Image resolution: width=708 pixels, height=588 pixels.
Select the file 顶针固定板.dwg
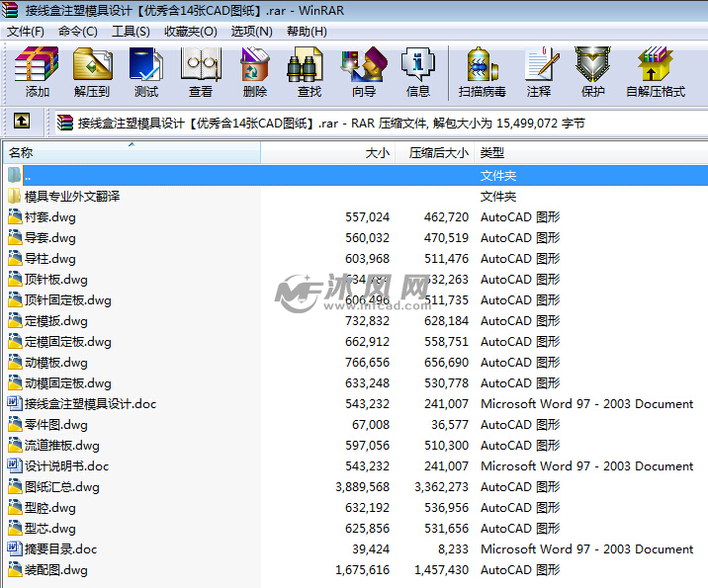(67, 300)
